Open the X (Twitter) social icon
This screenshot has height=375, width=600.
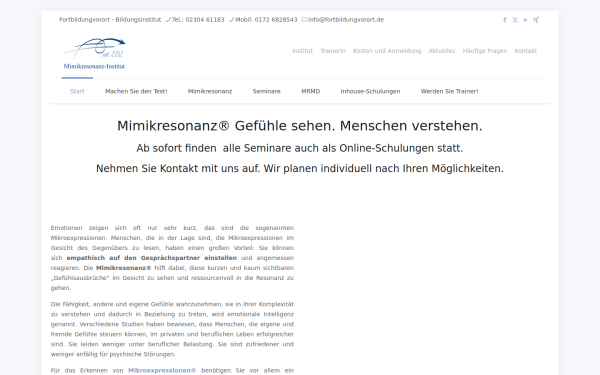515,20
